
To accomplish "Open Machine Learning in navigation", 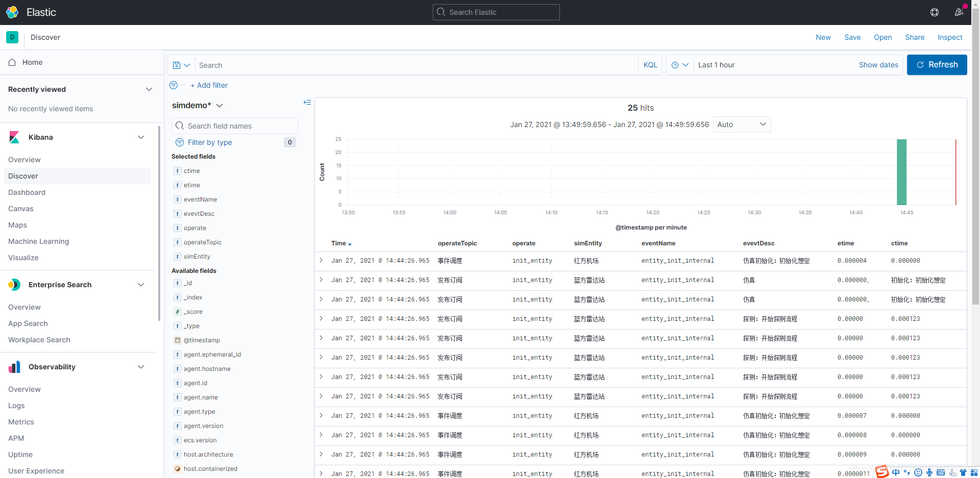I will [x=38, y=241].
